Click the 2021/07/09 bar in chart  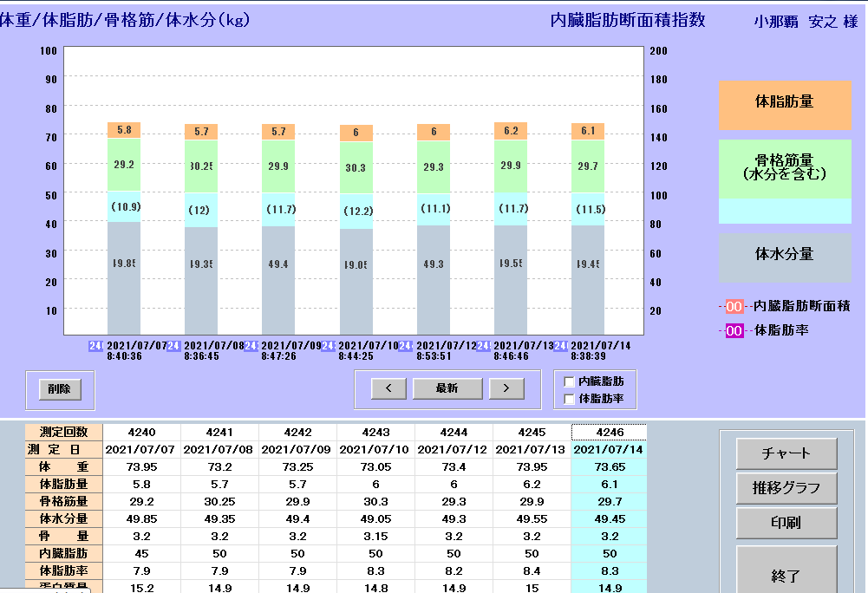tap(278, 229)
